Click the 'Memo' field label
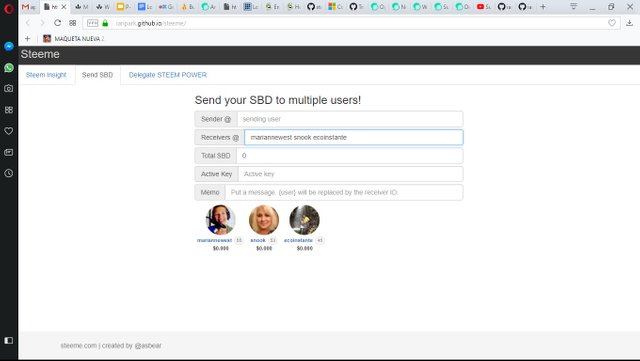The height and width of the screenshot is (361, 640). (210, 192)
